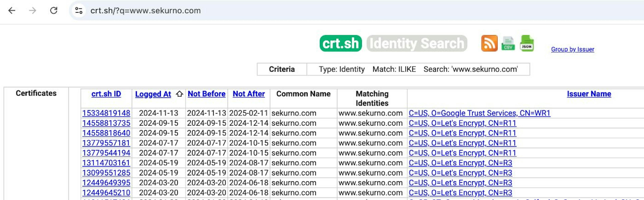Go back to the previous page

[12, 11]
